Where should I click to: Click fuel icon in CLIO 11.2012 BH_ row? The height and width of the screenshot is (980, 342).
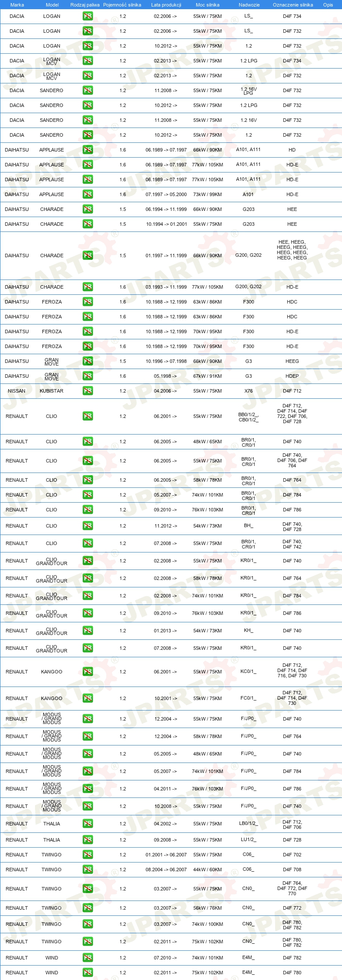click(x=87, y=526)
